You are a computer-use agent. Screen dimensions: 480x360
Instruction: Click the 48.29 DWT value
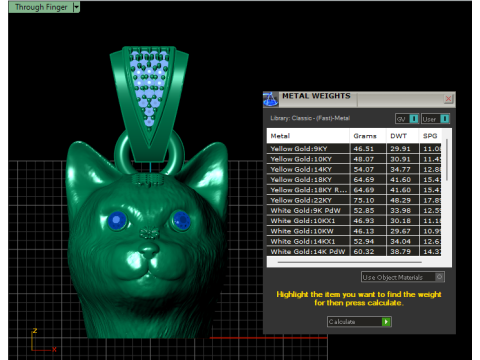(x=400, y=200)
